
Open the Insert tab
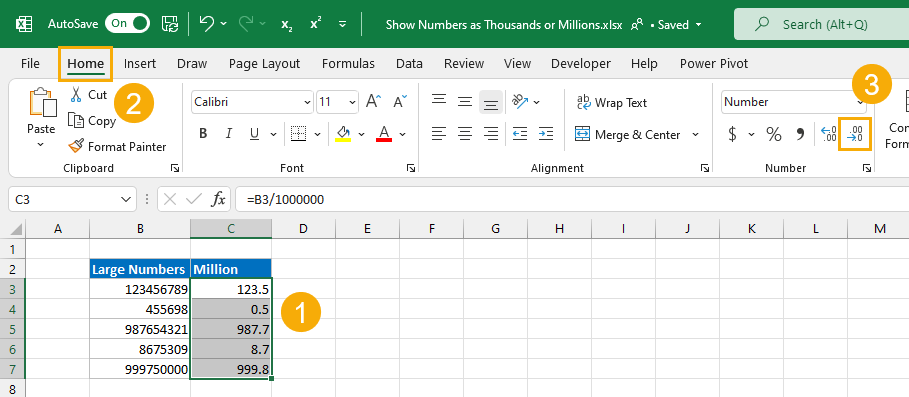coord(140,64)
